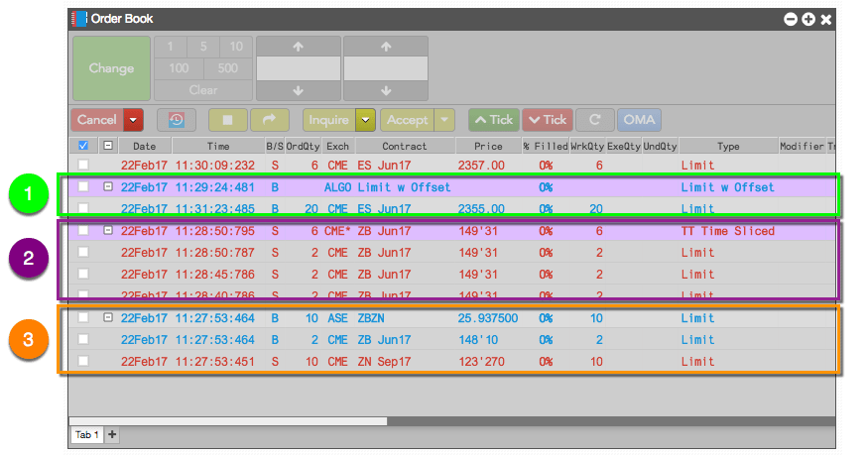This screenshot has width=868, height=456.
Task: Check the ES Jun17 2357.00 sell order checkbox
Action: 83,165
